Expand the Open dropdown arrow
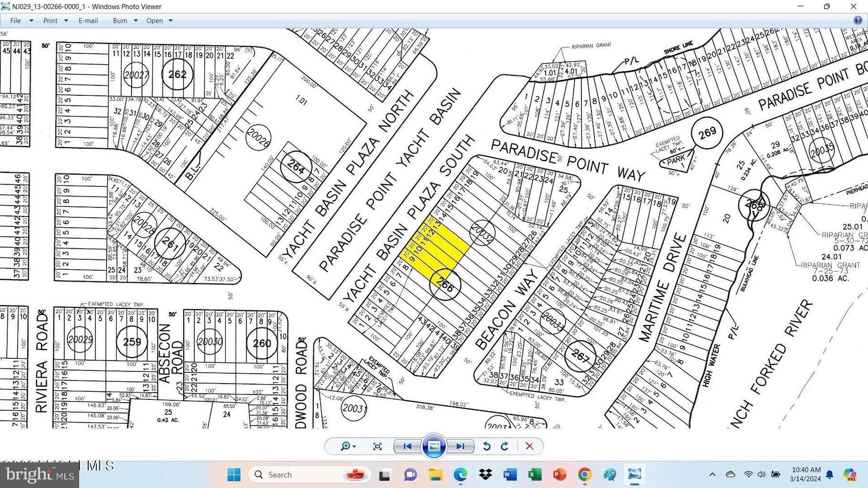Image resolution: width=868 pixels, height=488 pixels. [171, 20]
